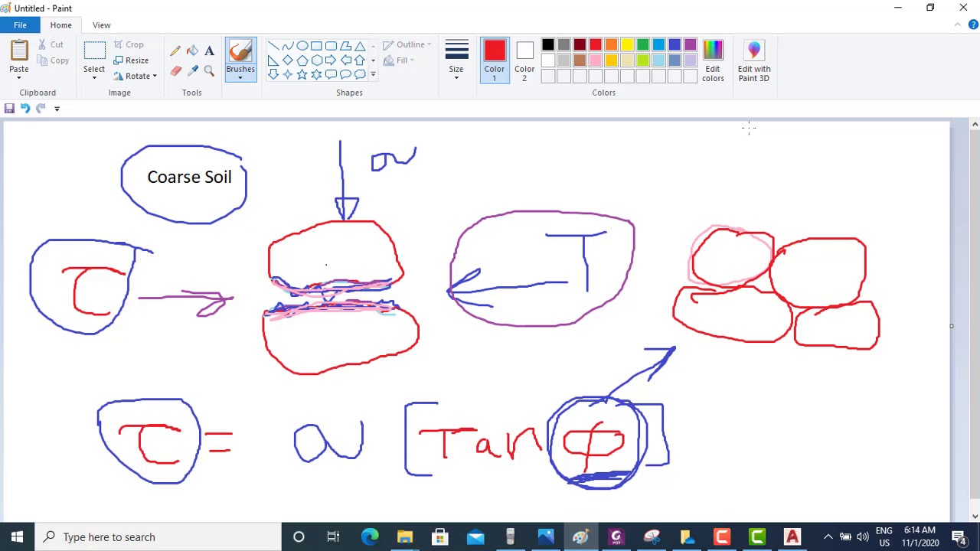Image resolution: width=980 pixels, height=551 pixels.
Task: Activate Color 1 foreground swatch
Action: 495,60
